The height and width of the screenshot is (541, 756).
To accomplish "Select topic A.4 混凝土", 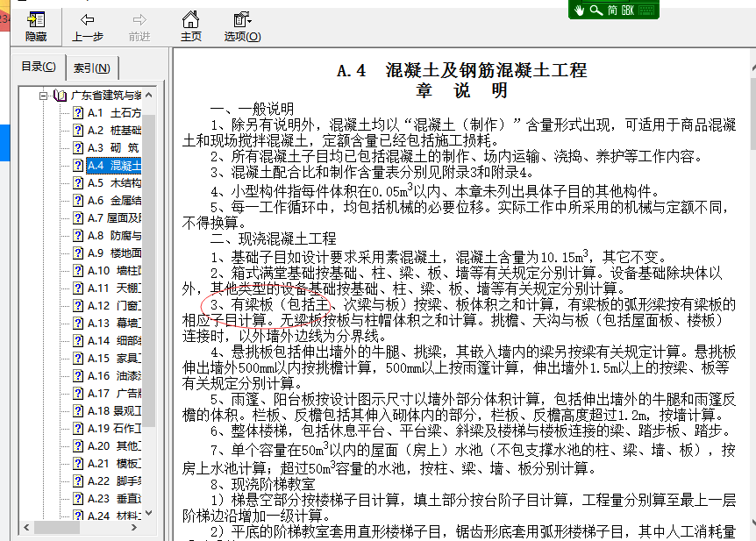I will click(x=114, y=166).
